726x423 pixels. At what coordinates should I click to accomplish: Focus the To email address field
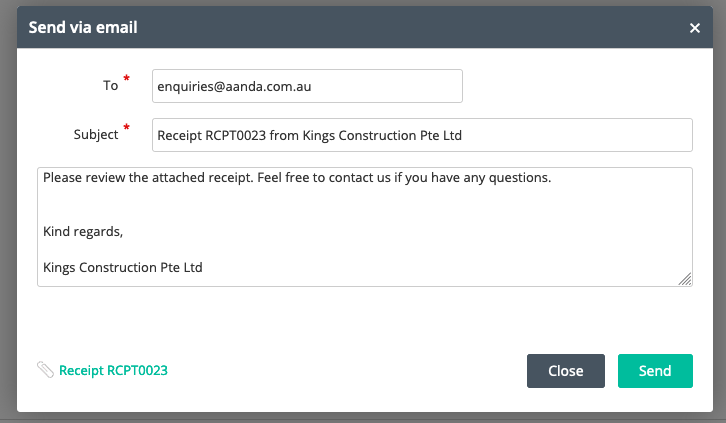307,86
